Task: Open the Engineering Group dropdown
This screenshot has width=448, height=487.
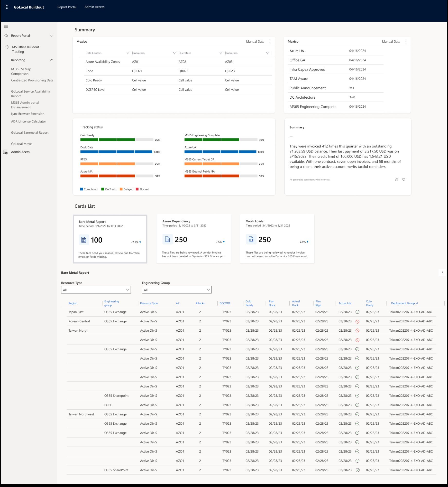Action: pos(177,290)
